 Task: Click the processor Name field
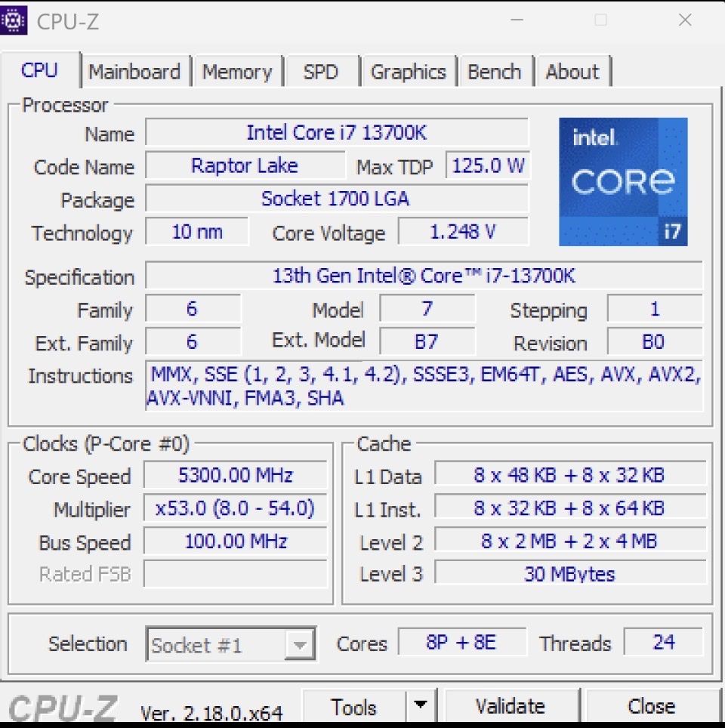tap(337, 133)
